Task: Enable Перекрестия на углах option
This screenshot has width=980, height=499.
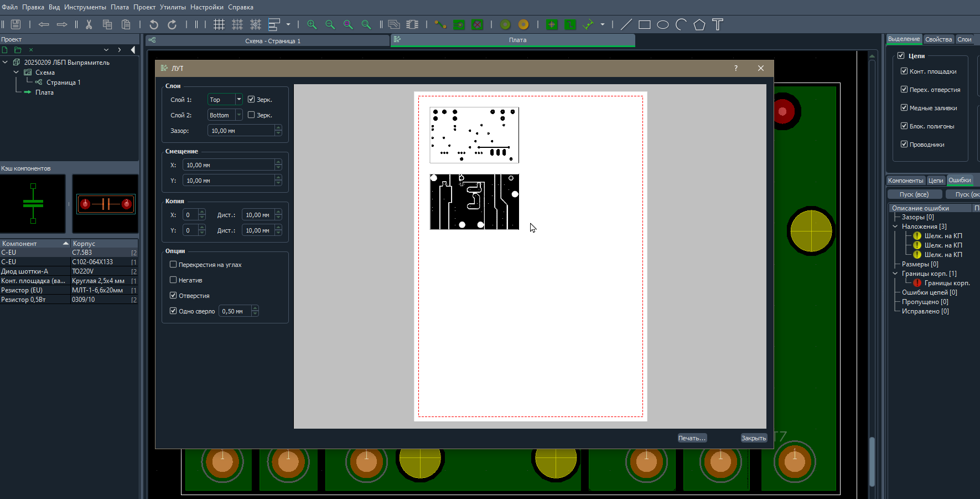Action: point(173,265)
